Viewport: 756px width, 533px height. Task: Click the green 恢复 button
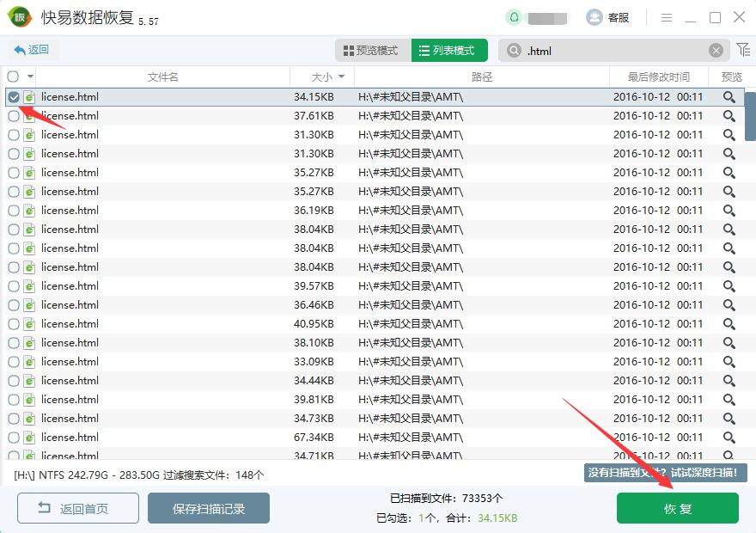click(678, 508)
